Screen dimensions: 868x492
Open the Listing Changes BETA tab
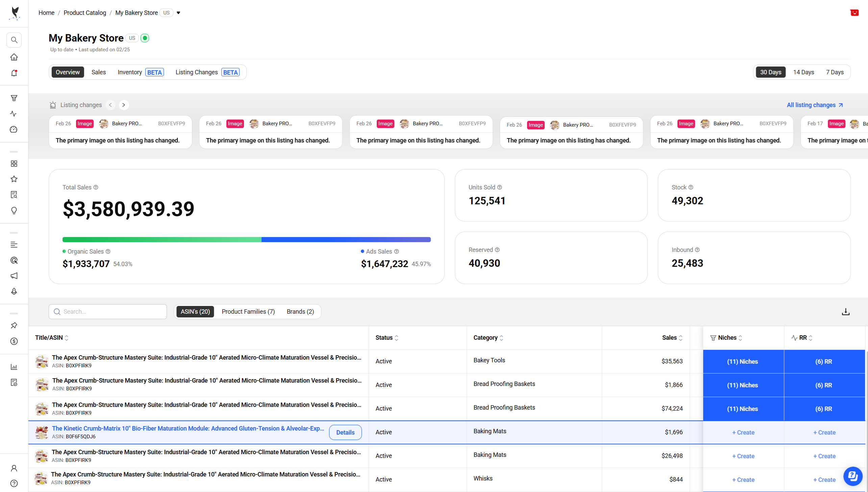[x=207, y=72]
